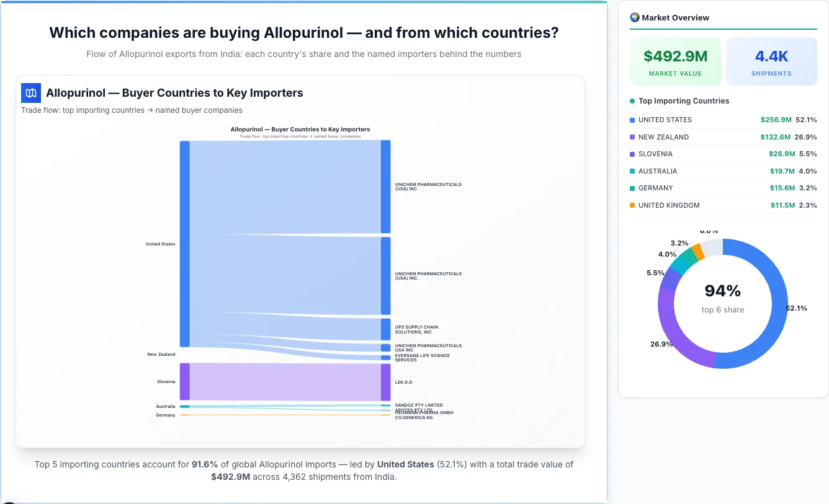The image size is (829, 504).
Task: Click the orange square beside UNITED KINGDOM
Action: 631,205
